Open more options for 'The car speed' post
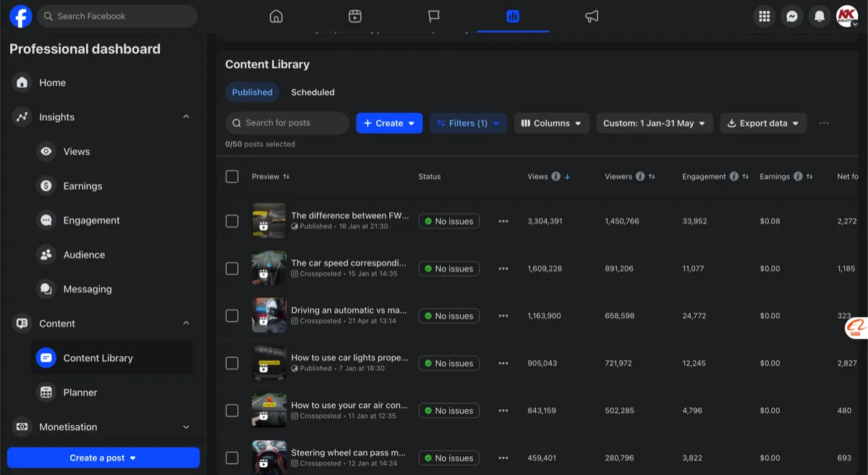 tap(503, 269)
